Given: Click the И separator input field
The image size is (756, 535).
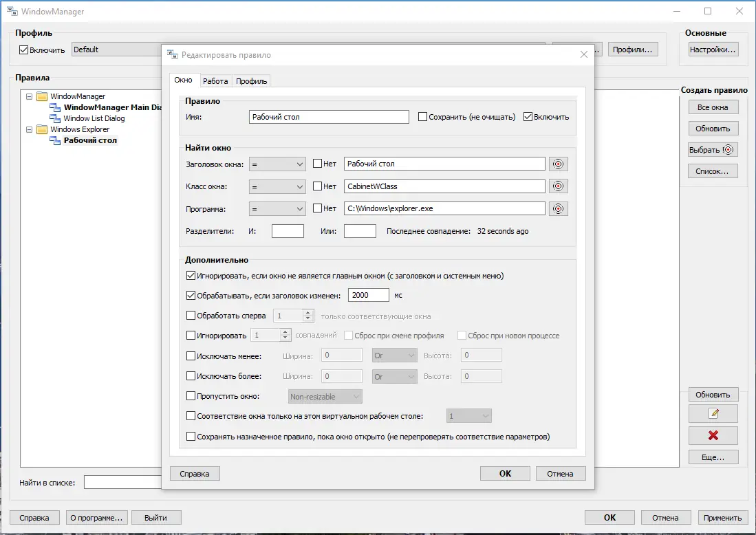Looking at the screenshot, I should pyautogui.click(x=288, y=231).
